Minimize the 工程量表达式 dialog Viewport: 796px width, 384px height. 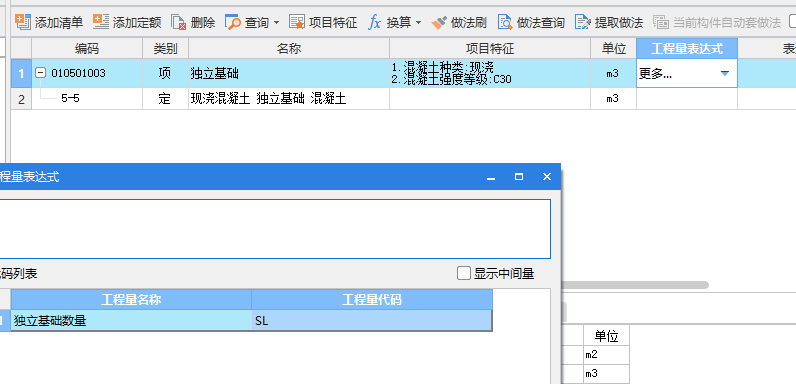click(491, 177)
